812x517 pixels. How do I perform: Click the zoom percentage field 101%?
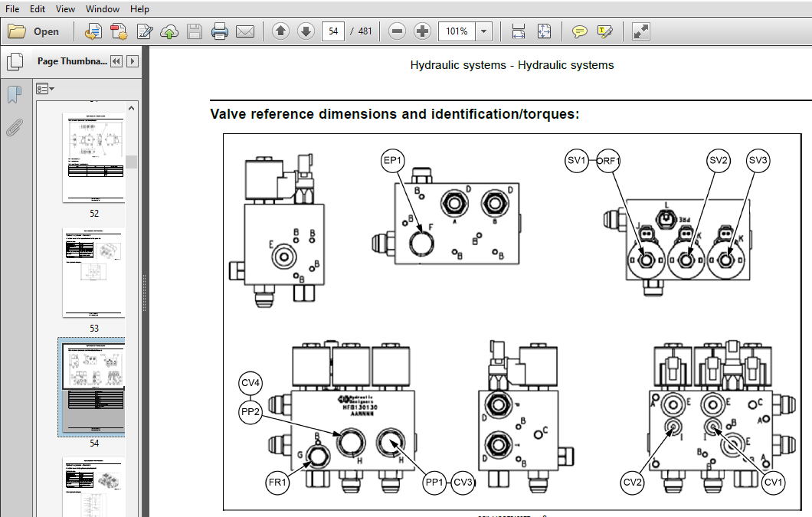(x=457, y=31)
